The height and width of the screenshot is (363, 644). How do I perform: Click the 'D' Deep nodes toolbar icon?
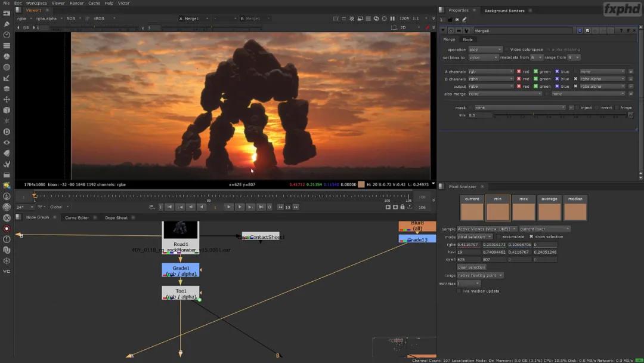tap(7, 131)
